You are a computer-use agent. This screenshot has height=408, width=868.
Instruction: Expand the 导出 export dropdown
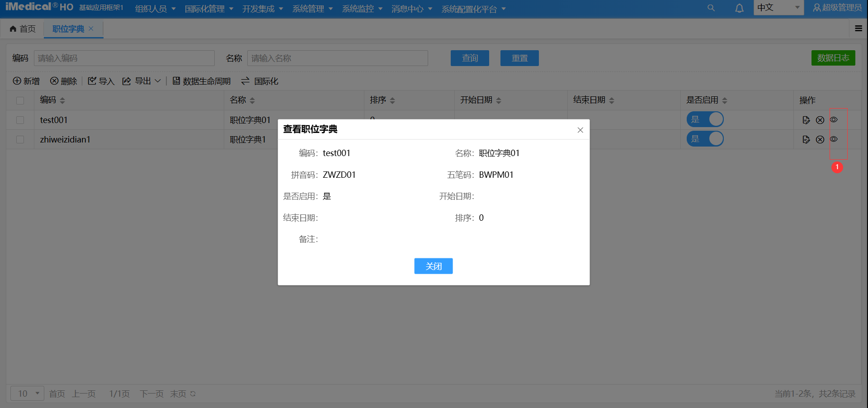coord(158,81)
